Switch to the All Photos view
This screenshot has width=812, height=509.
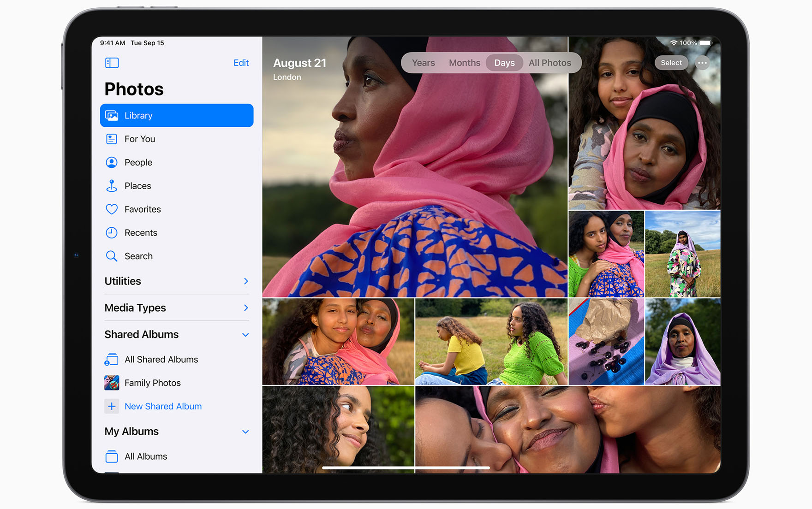click(x=549, y=63)
